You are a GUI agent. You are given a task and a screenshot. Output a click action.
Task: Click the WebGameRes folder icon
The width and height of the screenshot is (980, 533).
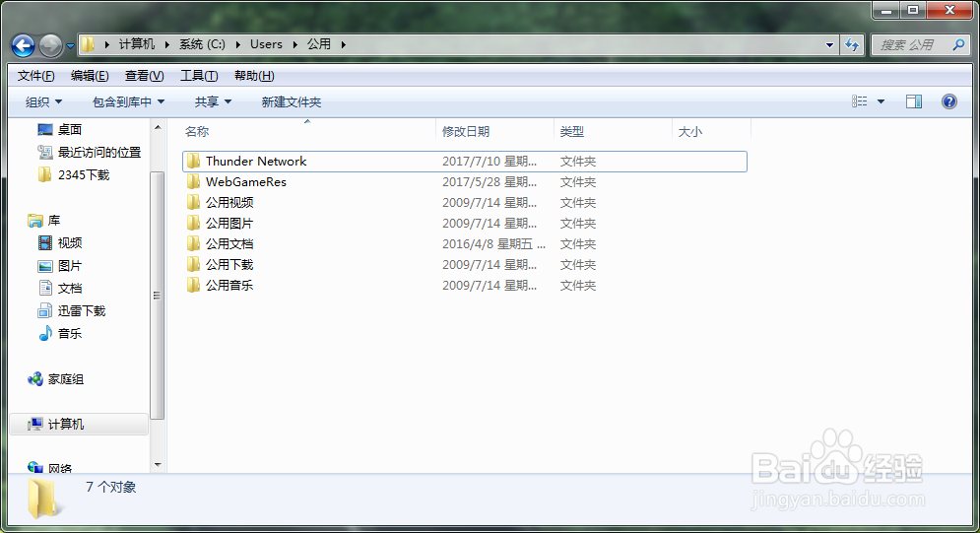point(194,182)
